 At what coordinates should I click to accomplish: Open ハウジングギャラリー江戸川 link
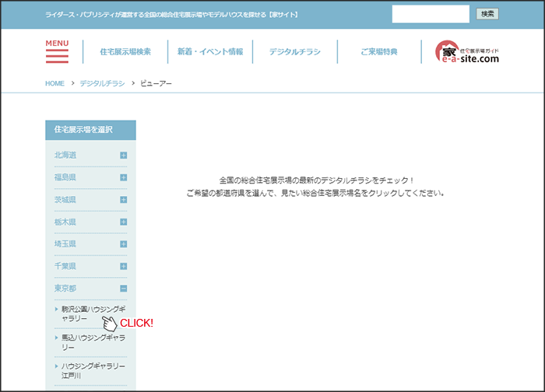93,371
